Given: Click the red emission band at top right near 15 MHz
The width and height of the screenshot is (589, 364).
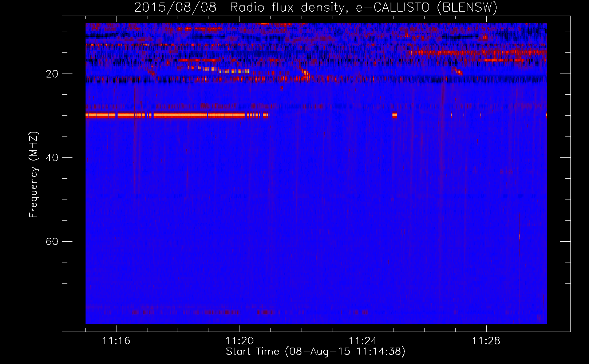Looking at the screenshot, I should click(477, 53).
